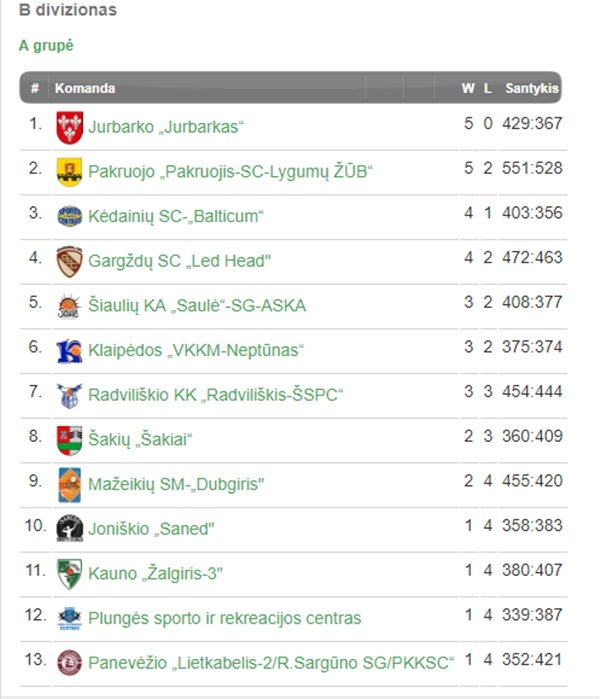The image size is (600, 699).
Task: Click the Šakių „Šakiai“ crest icon
Action: point(69,439)
